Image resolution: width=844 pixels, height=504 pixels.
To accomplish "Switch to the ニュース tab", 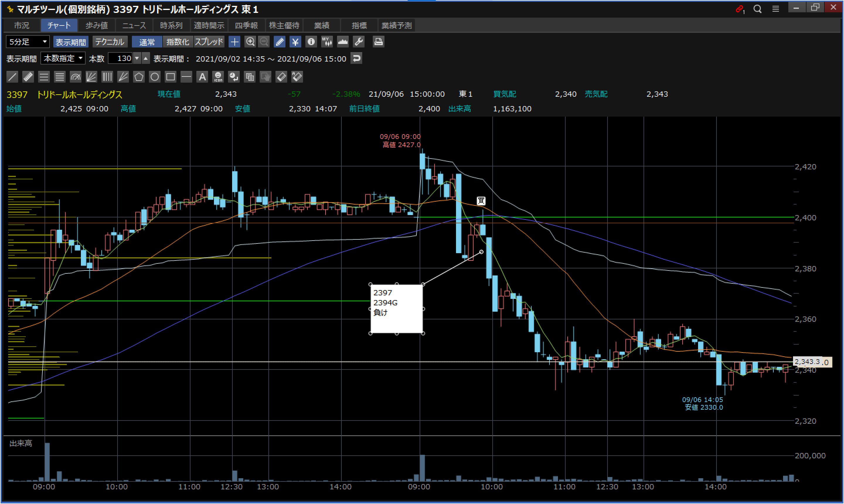I will [x=134, y=25].
